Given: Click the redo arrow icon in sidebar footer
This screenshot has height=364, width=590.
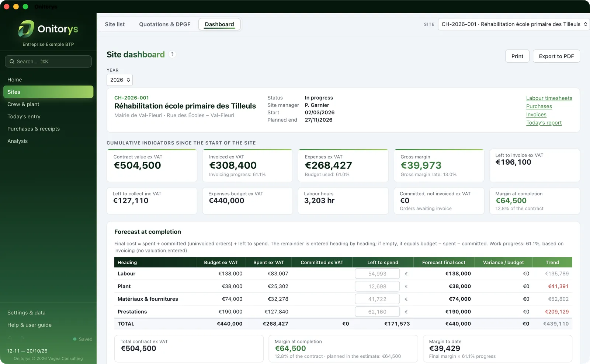Looking at the screenshot, I should tap(22, 339).
